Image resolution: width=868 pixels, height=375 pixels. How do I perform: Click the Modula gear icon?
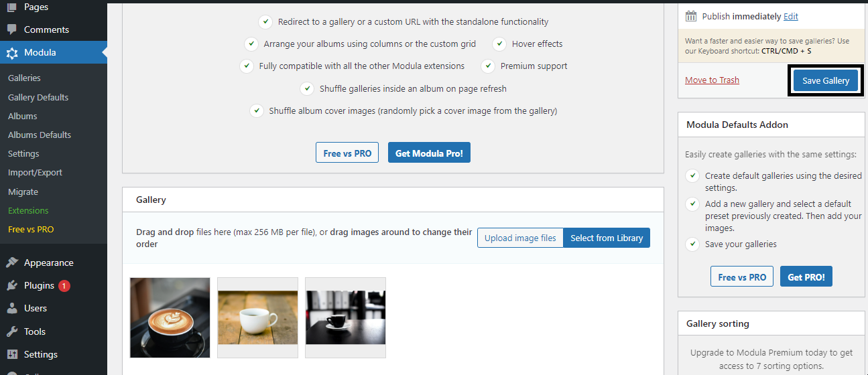pos(12,53)
